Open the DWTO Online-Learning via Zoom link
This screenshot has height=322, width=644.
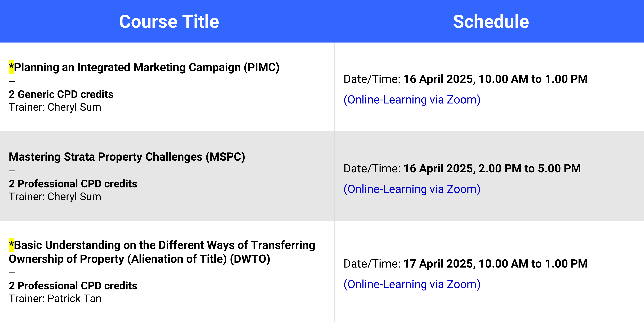pos(412,284)
